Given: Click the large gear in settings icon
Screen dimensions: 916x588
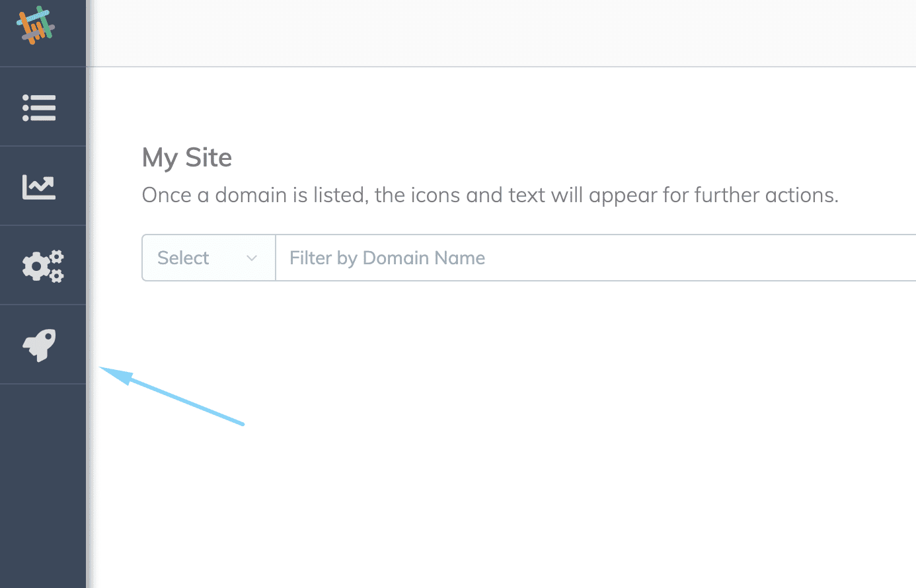Looking at the screenshot, I should (35, 267).
